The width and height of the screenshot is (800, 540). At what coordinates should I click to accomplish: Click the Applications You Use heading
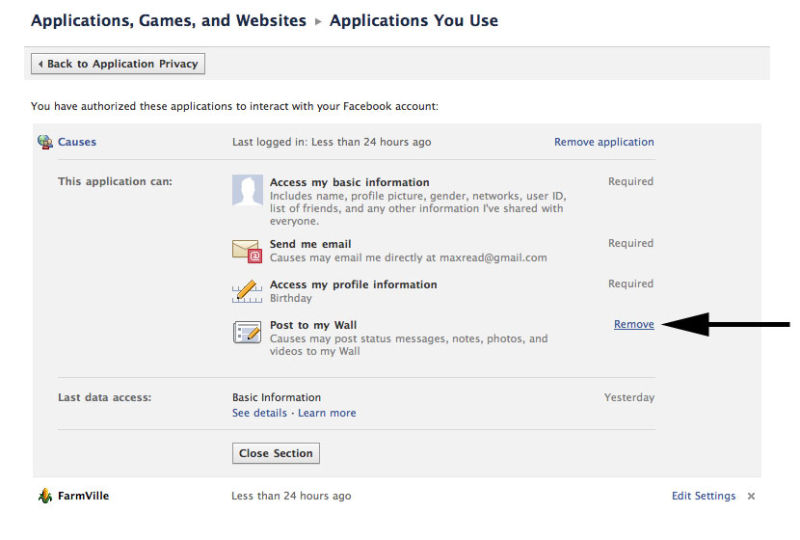tap(414, 20)
